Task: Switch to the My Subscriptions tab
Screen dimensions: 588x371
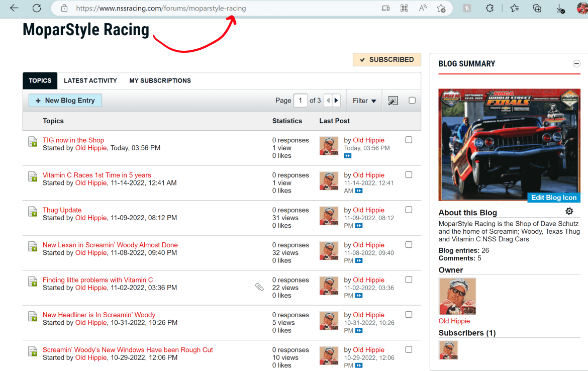Action: pyautogui.click(x=160, y=80)
